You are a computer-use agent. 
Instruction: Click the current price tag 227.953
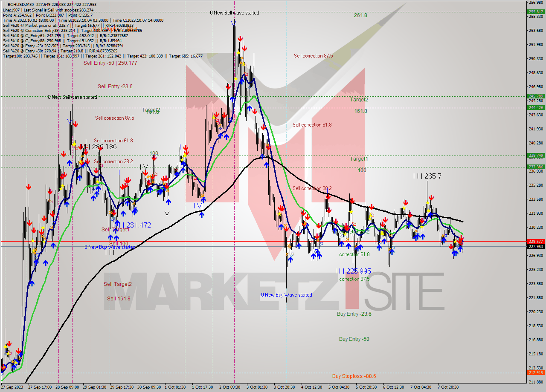click(x=536, y=246)
